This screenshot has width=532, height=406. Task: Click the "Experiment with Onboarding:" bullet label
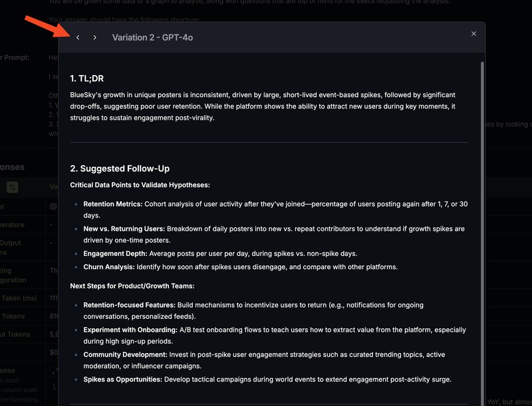pos(130,330)
